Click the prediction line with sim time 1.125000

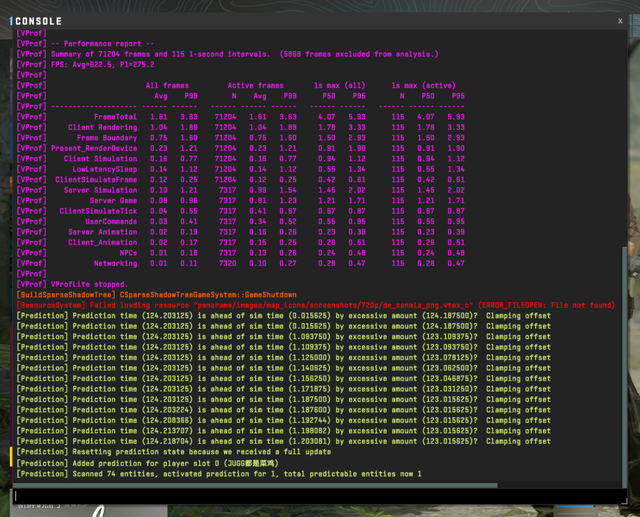pos(283,357)
